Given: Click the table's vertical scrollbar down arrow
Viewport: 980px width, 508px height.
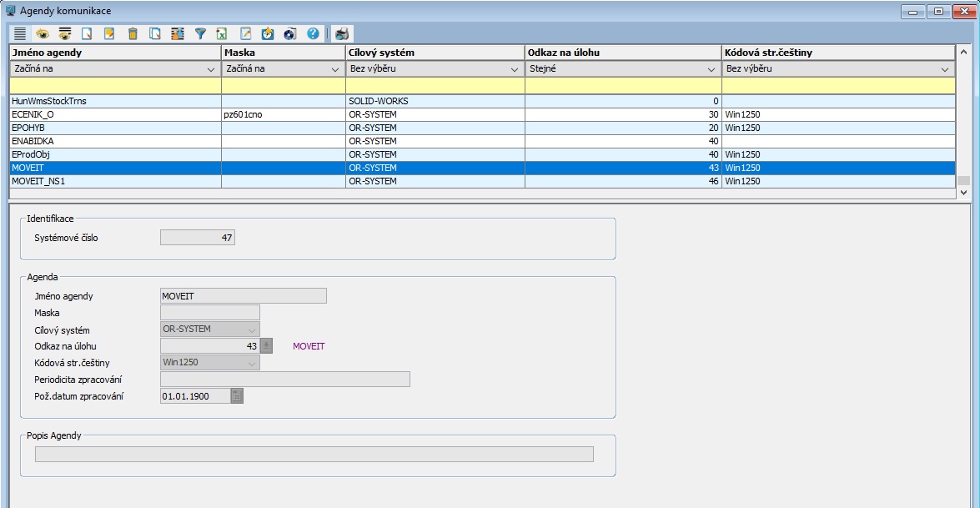Looking at the screenshot, I should 964,193.
